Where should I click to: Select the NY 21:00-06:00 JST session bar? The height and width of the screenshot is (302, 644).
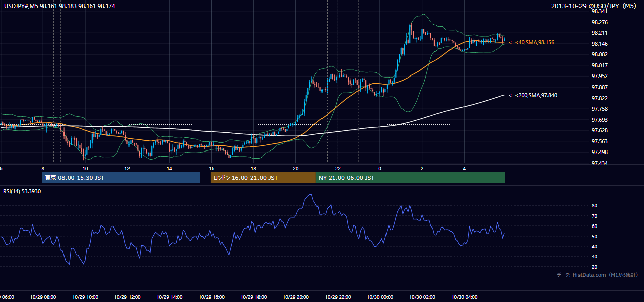coord(411,178)
